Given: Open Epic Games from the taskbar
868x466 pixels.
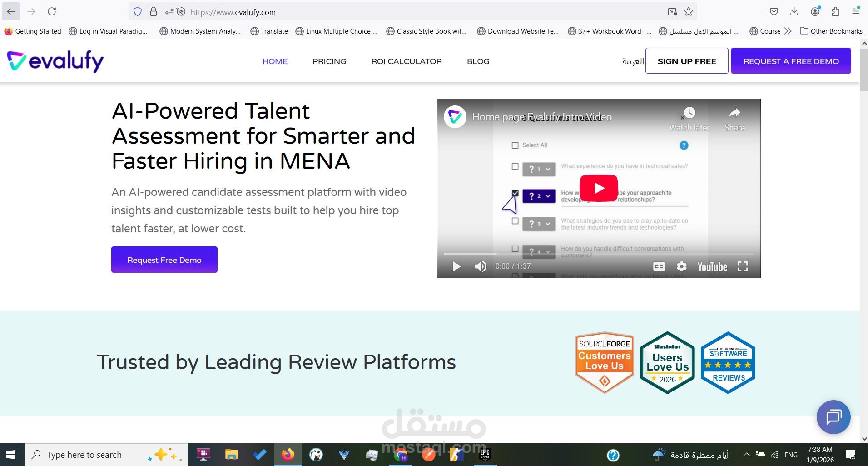Looking at the screenshot, I should [x=485, y=455].
